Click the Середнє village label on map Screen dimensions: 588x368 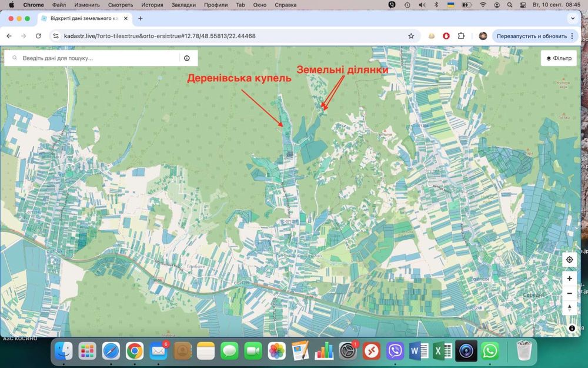pyautogui.click(x=534, y=295)
